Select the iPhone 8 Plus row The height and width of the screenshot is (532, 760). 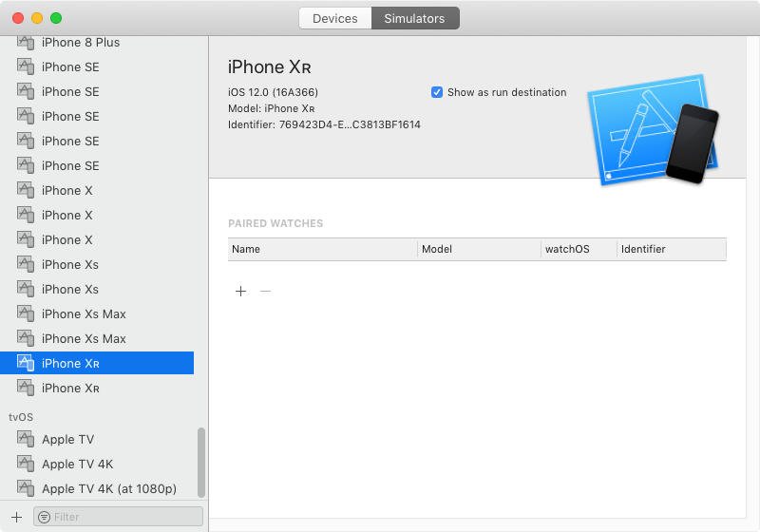(x=97, y=43)
